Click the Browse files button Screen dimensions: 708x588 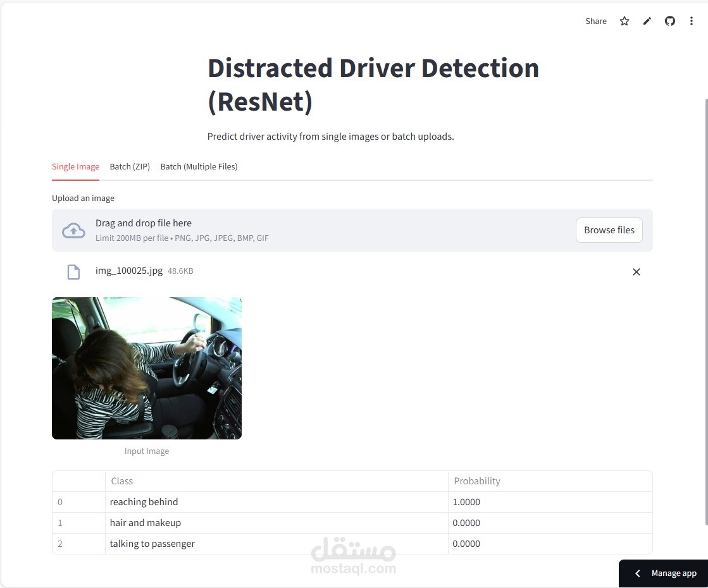click(609, 230)
